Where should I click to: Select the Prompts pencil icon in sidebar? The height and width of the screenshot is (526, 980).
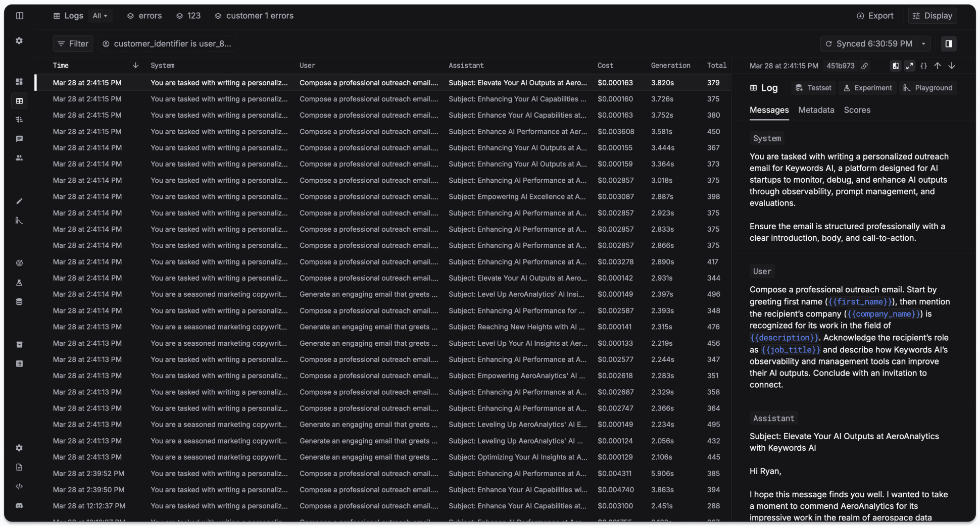[20, 201]
